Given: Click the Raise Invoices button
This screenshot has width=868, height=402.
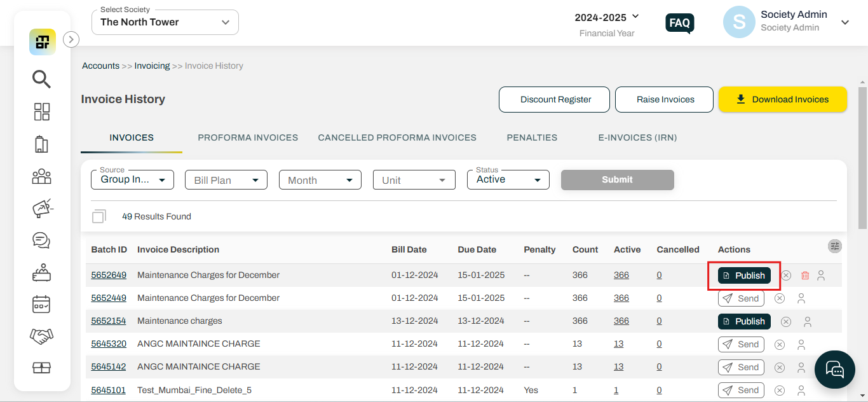Looking at the screenshot, I should click(x=665, y=99).
